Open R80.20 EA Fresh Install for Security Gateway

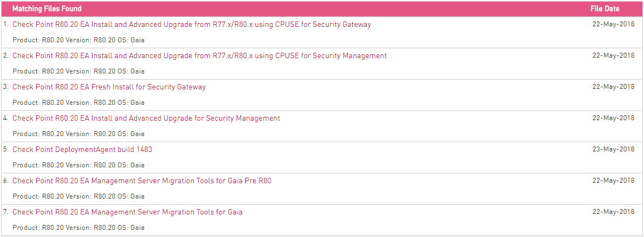(x=109, y=87)
